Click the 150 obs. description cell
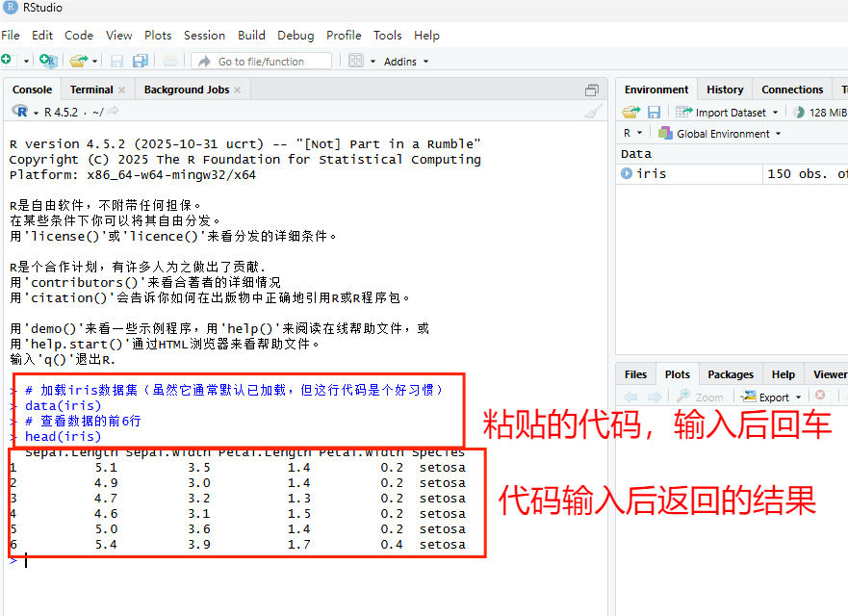848x616 pixels. tap(806, 173)
